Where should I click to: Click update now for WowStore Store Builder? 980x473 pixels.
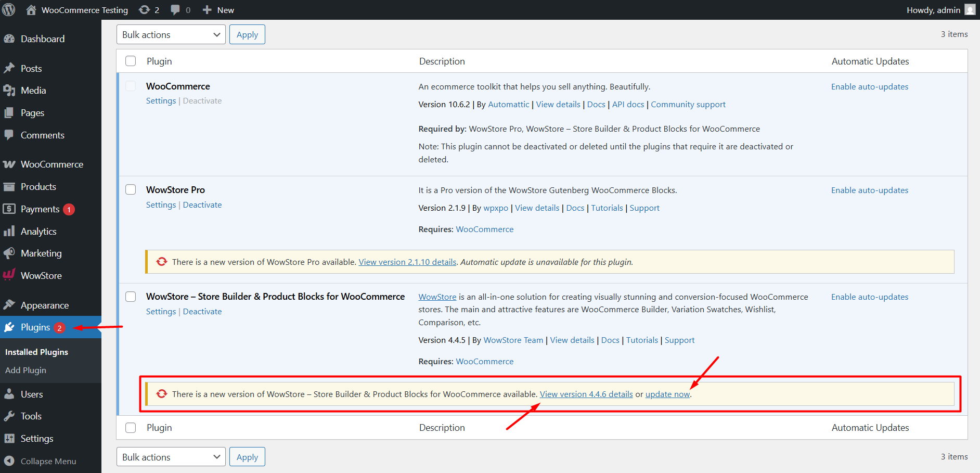click(667, 394)
